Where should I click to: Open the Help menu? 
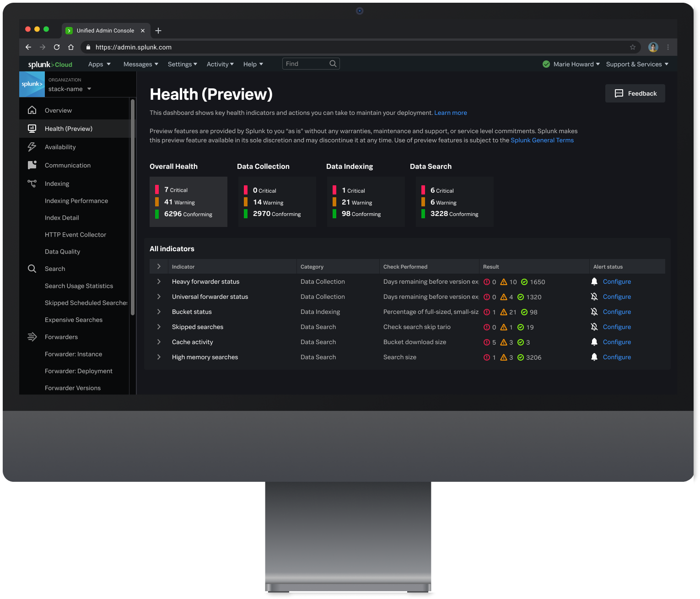point(253,64)
